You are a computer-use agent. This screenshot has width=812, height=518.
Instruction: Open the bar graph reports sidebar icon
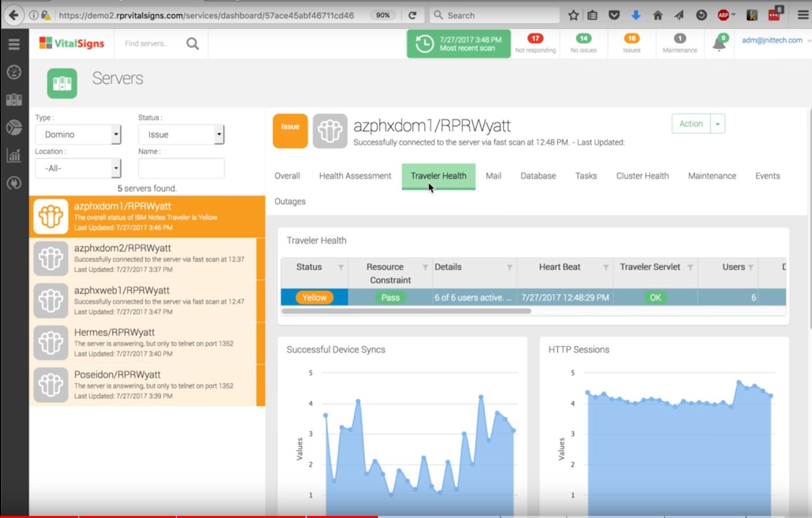(14, 155)
